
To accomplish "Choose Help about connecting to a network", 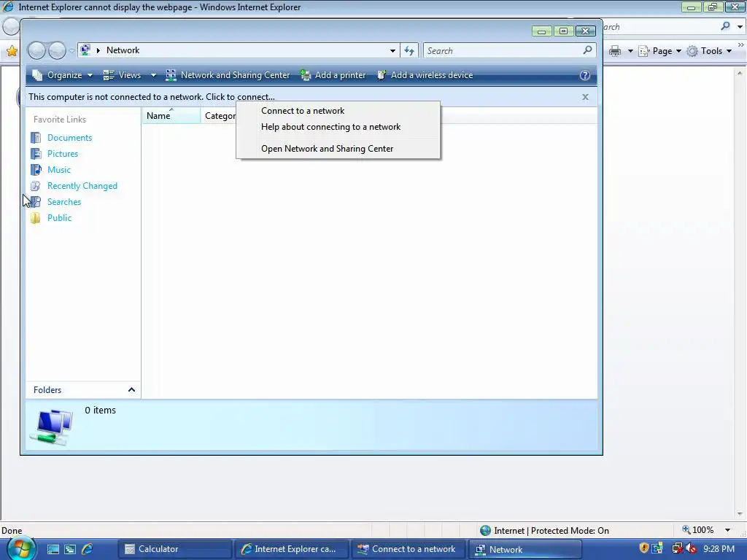I will 330,127.
